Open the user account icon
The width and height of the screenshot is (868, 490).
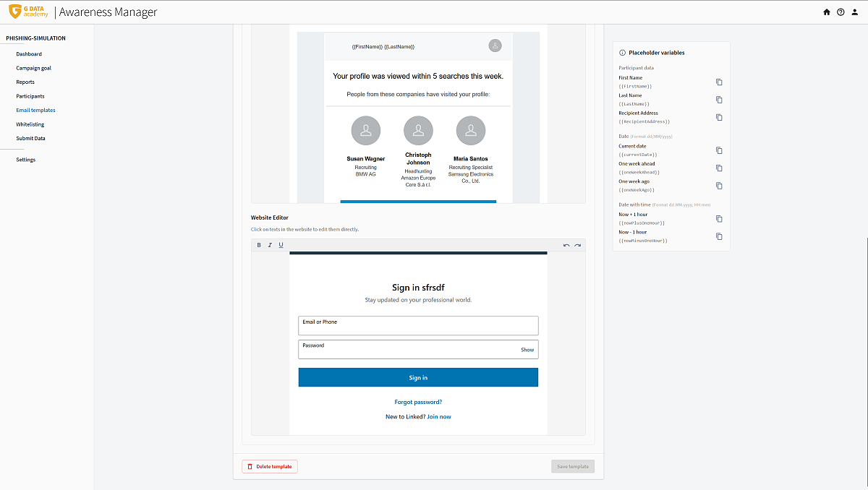(x=855, y=12)
